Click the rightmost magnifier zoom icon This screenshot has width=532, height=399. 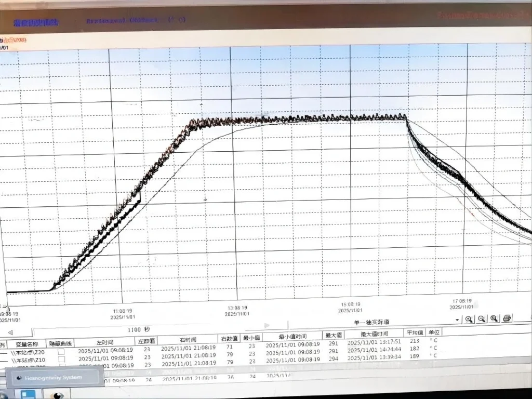(x=494, y=319)
